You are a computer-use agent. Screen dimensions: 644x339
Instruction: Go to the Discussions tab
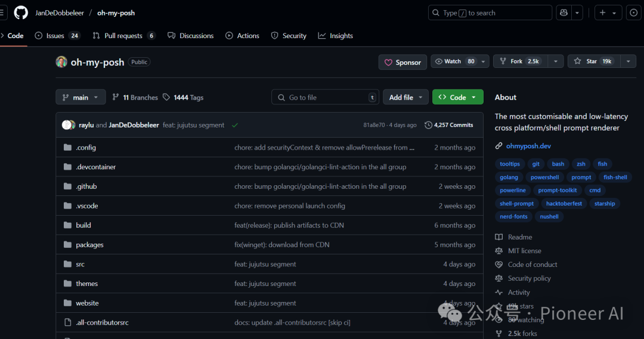(x=191, y=36)
